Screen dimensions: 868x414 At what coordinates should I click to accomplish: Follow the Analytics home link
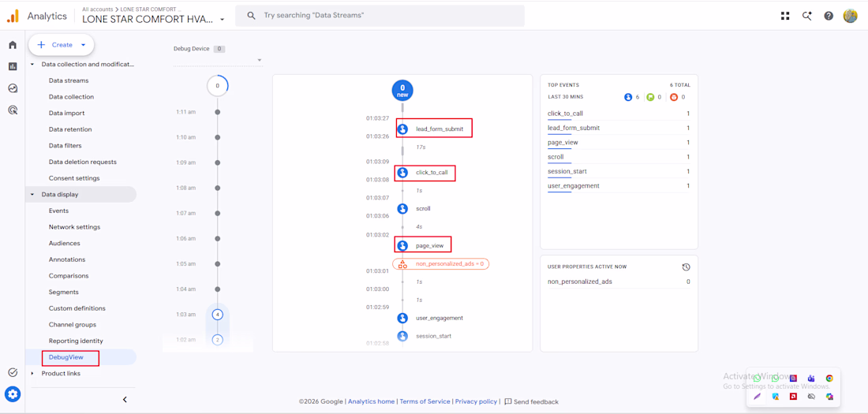(x=372, y=402)
